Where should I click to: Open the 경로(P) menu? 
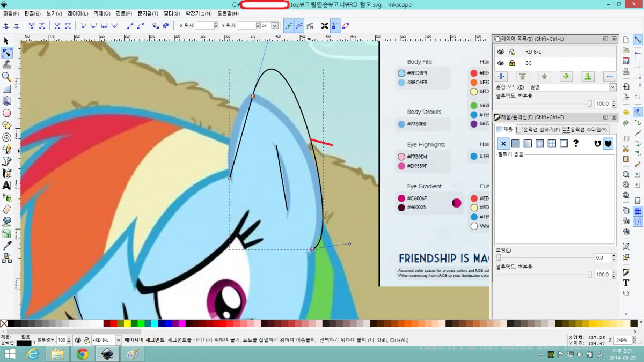pyautogui.click(x=124, y=13)
